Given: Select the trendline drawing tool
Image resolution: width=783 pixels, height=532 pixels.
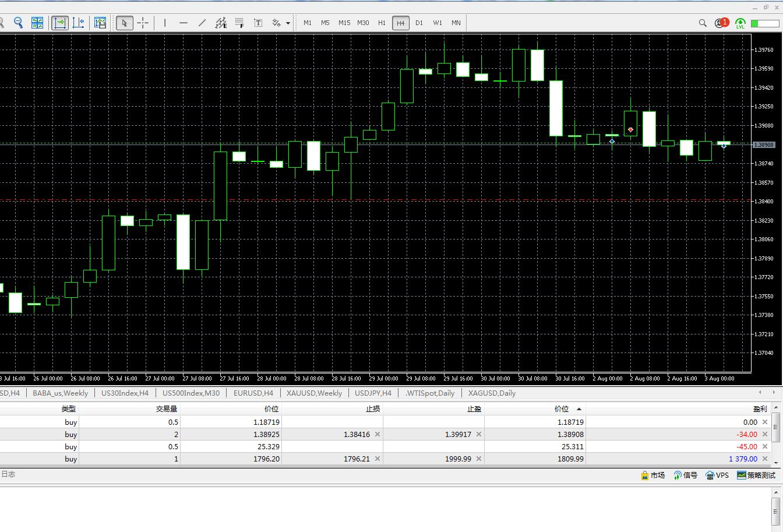Looking at the screenshot, I should [x=202, y=23].
